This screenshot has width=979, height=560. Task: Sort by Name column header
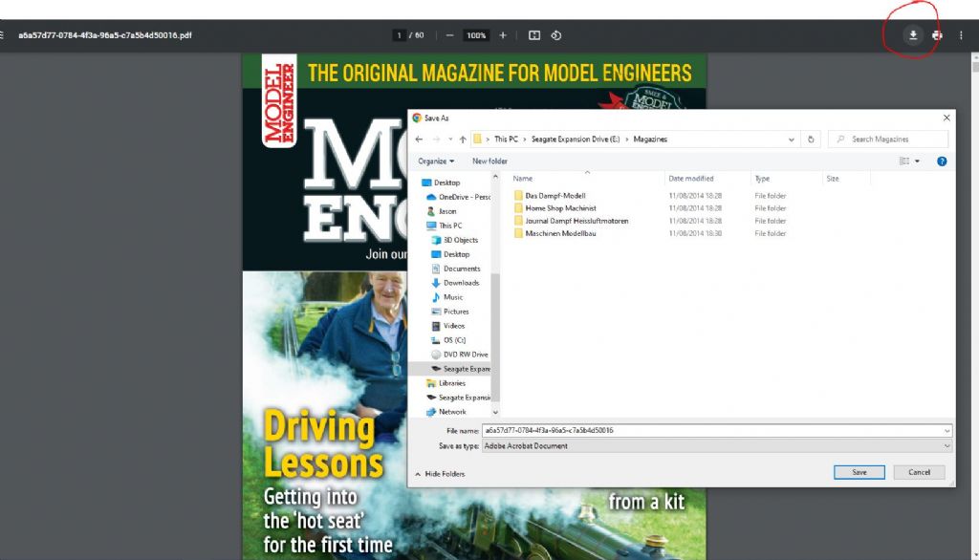coord(523,179)
